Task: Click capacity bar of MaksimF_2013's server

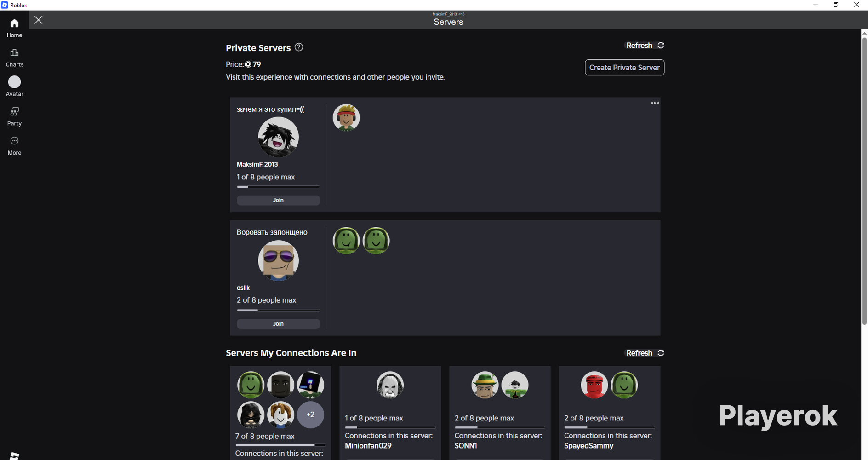Action: [278, 187]
